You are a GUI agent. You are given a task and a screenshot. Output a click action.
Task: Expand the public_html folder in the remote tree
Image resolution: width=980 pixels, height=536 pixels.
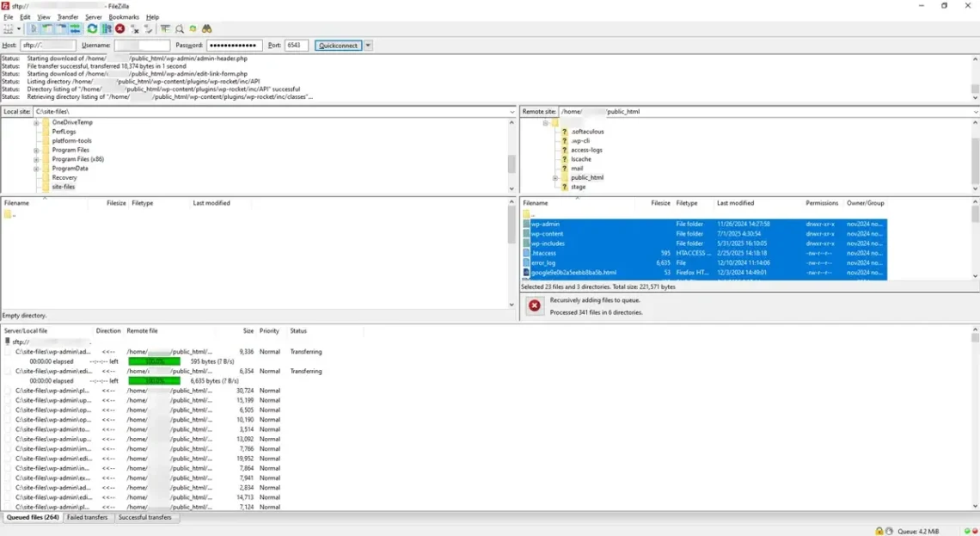pyautogui.click(x=555, y=178)
